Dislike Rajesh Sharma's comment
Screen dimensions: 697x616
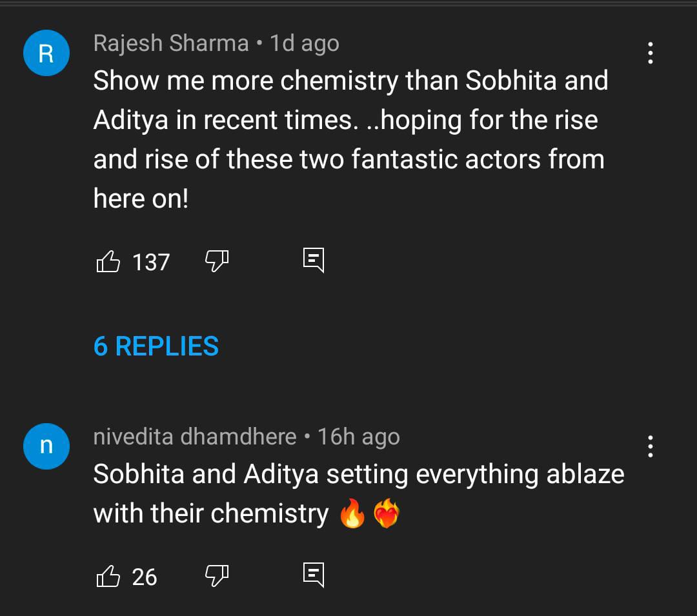(x=217, y=261)
